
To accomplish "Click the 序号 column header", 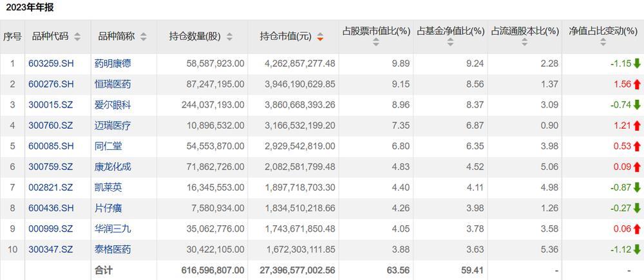I will 12,37.
